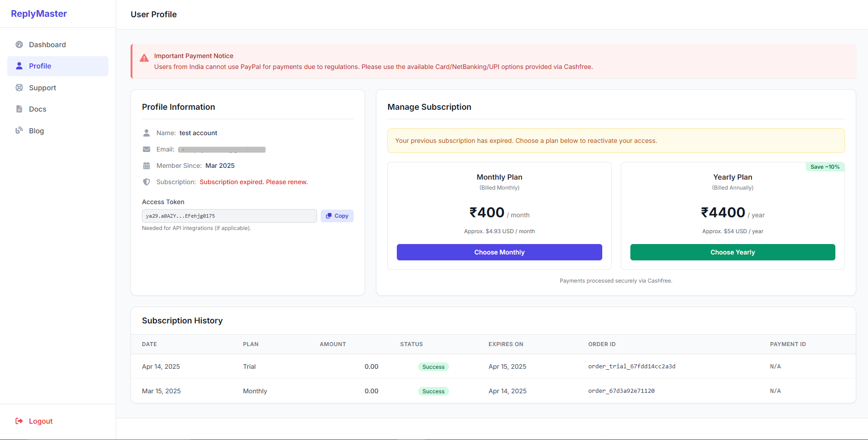Click the Docs file icon

click(19, 109)
